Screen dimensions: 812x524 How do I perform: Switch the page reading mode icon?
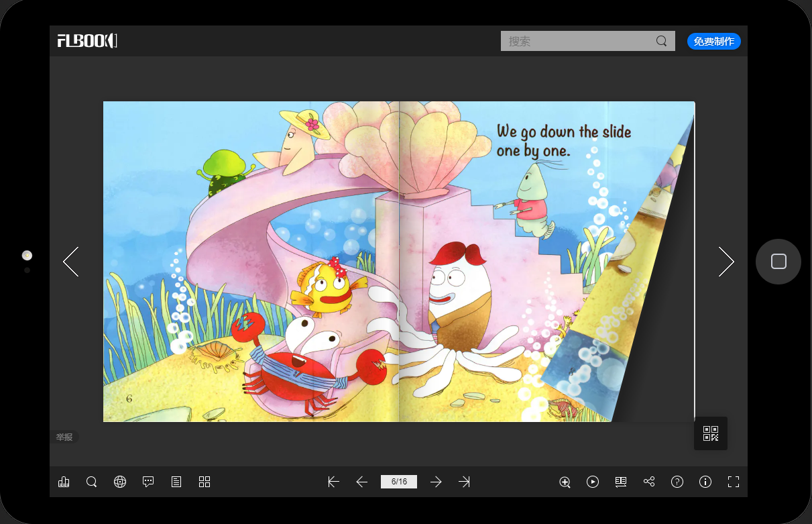pos(621,482)
